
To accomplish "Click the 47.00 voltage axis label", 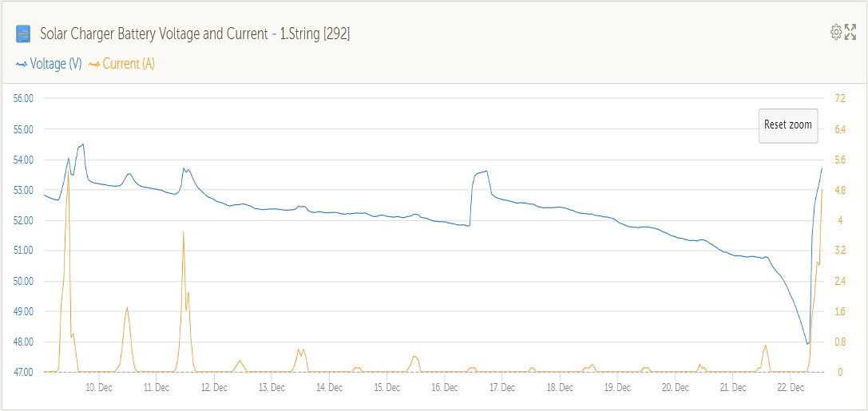I will tap(22, 372).
